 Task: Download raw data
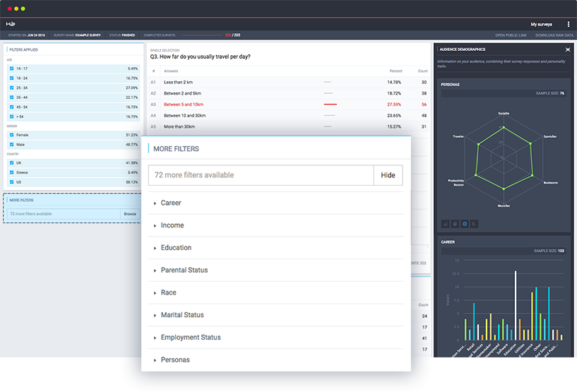tap(554, 35)
